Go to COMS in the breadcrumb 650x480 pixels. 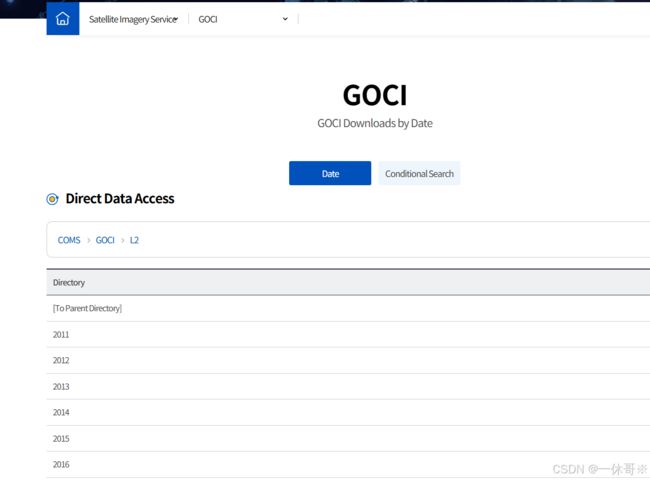click(69, 240)
